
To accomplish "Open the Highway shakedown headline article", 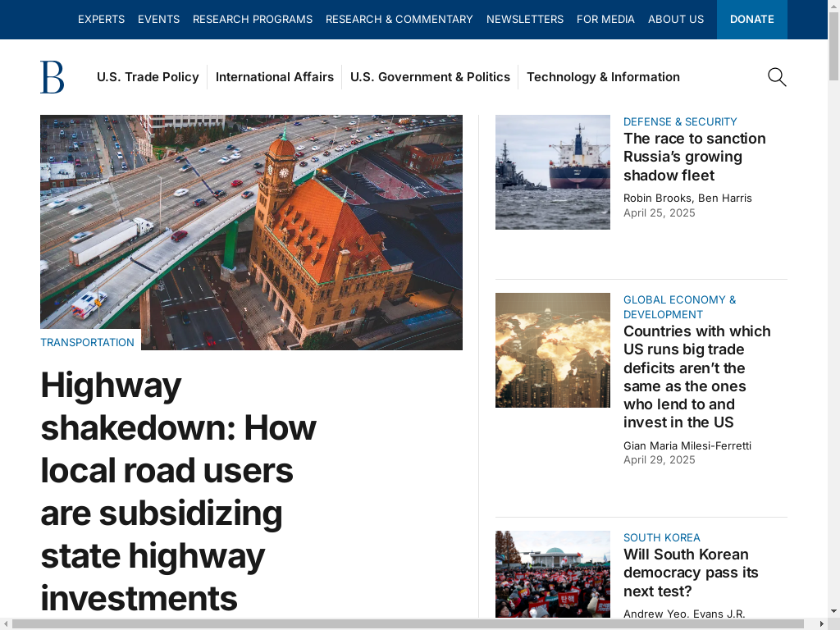I will coord(178,491).
